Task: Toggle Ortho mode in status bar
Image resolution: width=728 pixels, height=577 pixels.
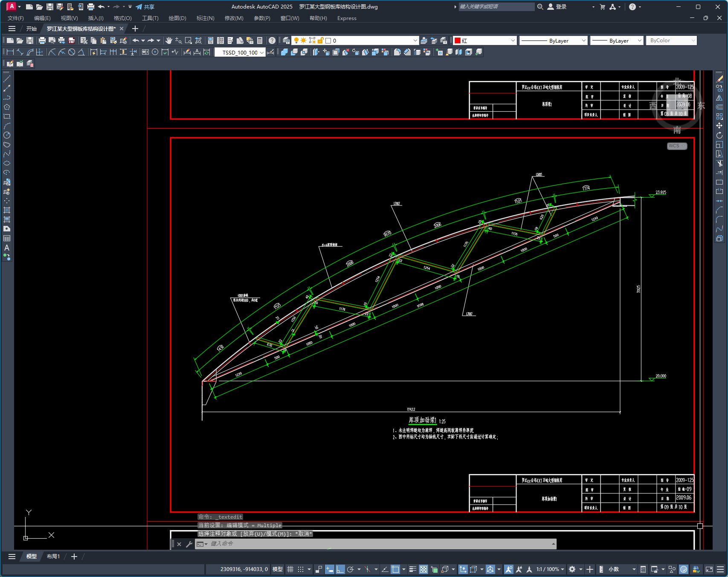Action: point(340,569)
